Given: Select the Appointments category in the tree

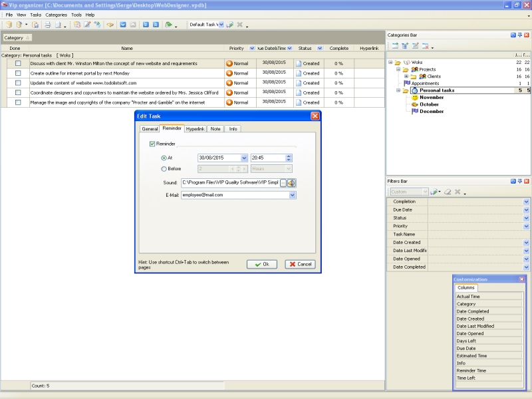Looking at the screenshot, I should click(x=425, y=83).
